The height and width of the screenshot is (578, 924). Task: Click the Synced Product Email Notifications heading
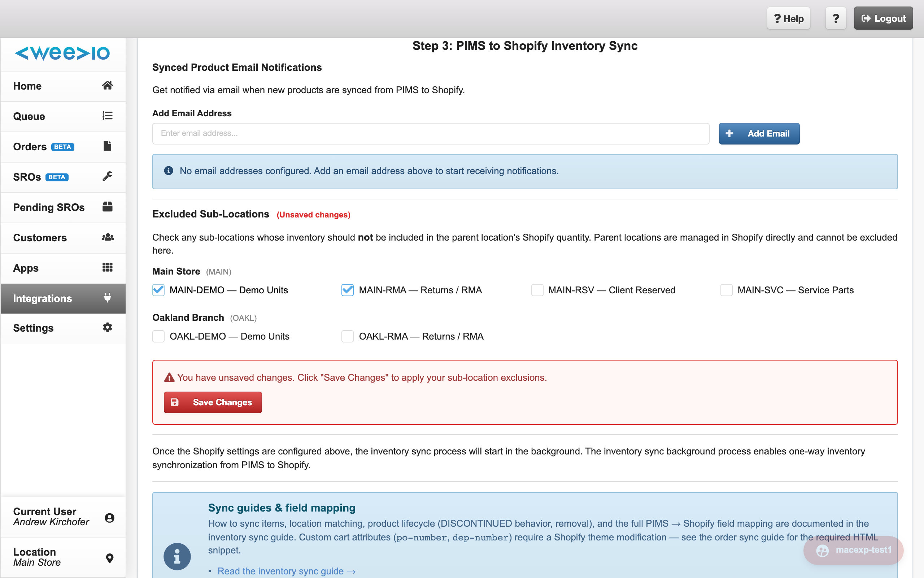point(237,67)
